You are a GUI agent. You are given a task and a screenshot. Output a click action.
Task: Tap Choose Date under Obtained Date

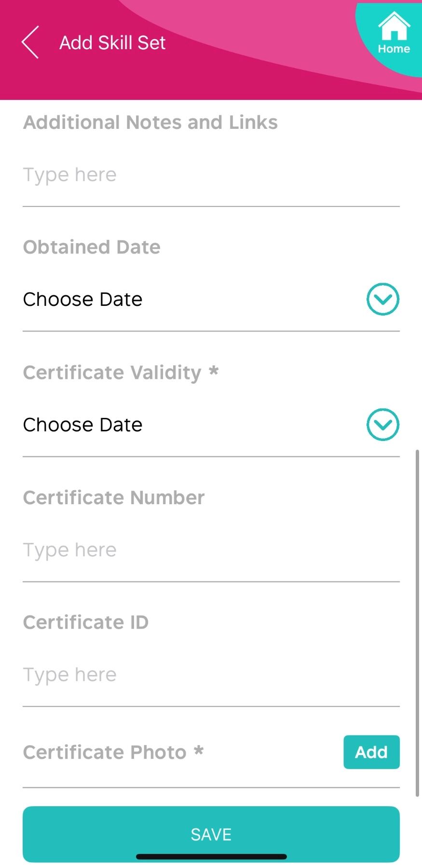pos(83,299)
